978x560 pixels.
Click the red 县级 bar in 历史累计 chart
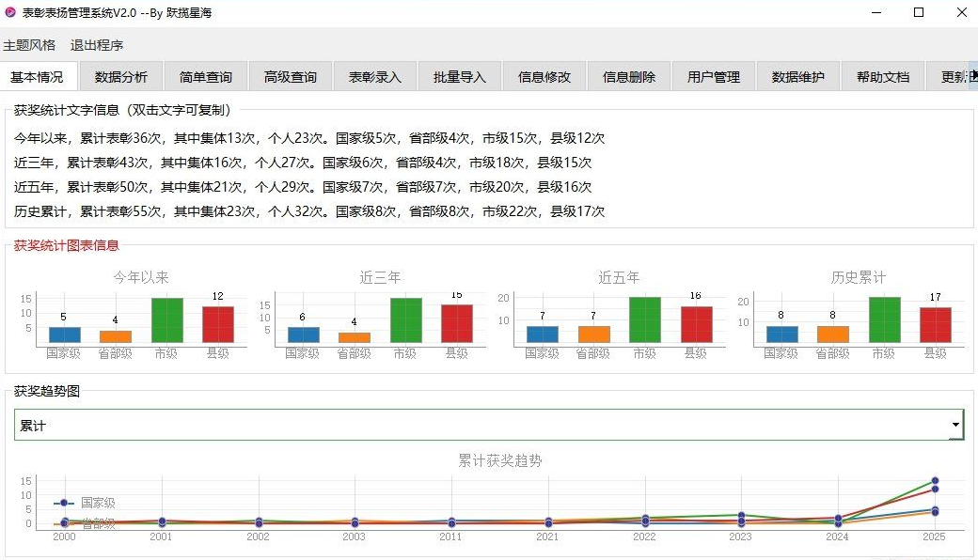(x=936, y=325)
